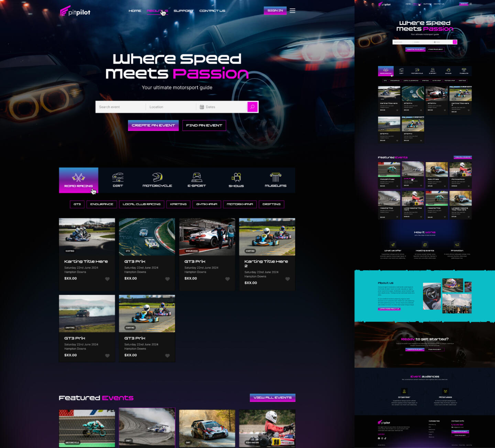Select the Endurance filter tag
Screen dimensions: 495x448
(x=102, y=204)
